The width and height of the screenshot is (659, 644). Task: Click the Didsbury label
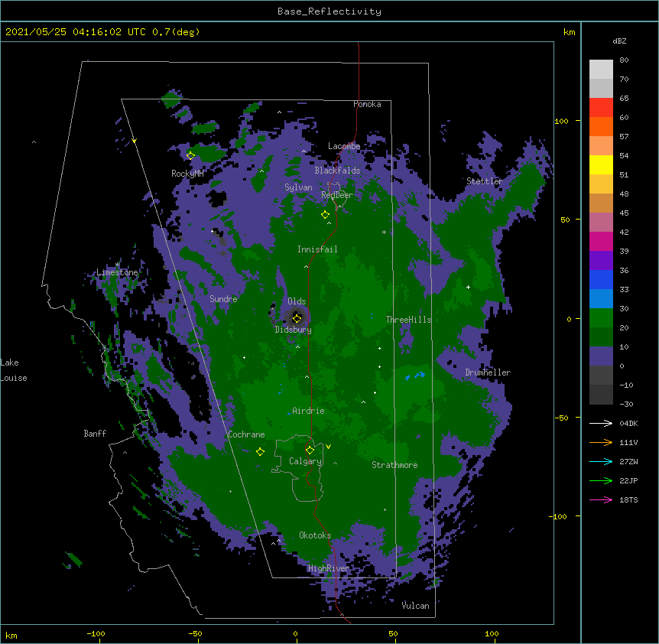pyautogui.click(x=294, y=330)
